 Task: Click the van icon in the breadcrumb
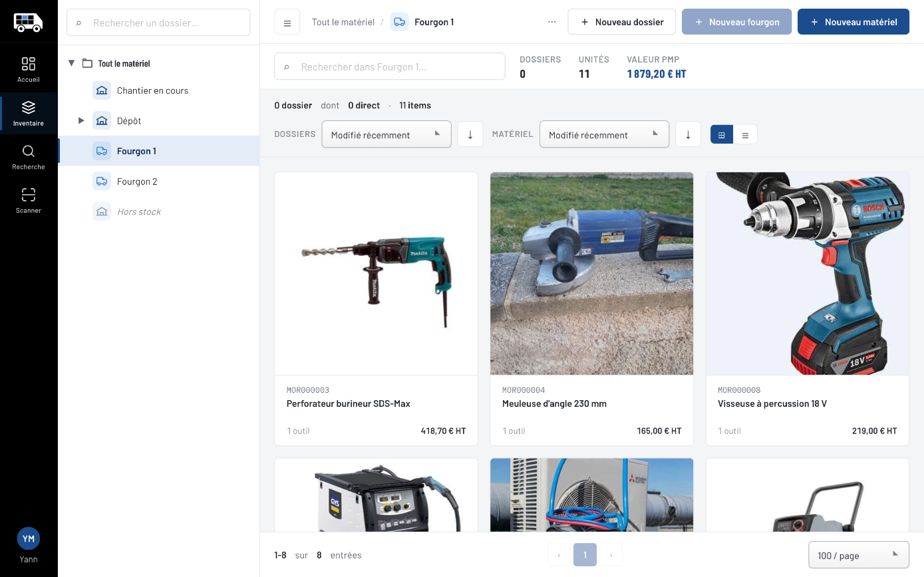click(x=399, y=22)
